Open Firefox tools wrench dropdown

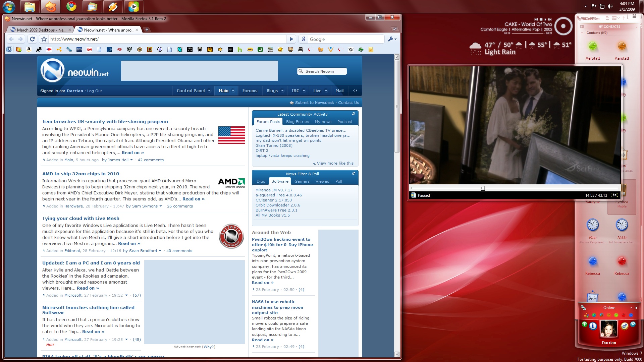pyautogui.click(x=392, y=39)
